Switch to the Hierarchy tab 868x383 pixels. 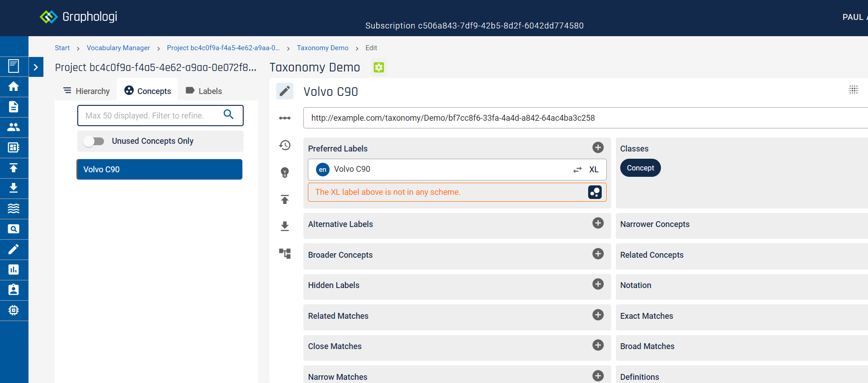[86, 91]
